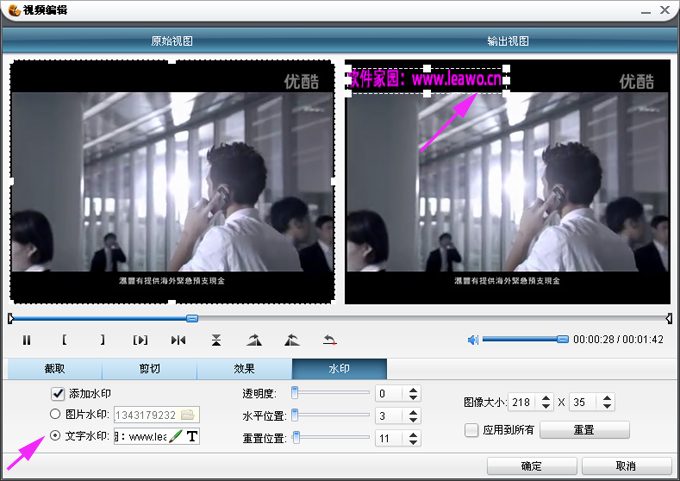The height and width of the screenshot is (481, 680).
Task: Increase image width 218 with up arrow
Action: [x=546, y=398]
